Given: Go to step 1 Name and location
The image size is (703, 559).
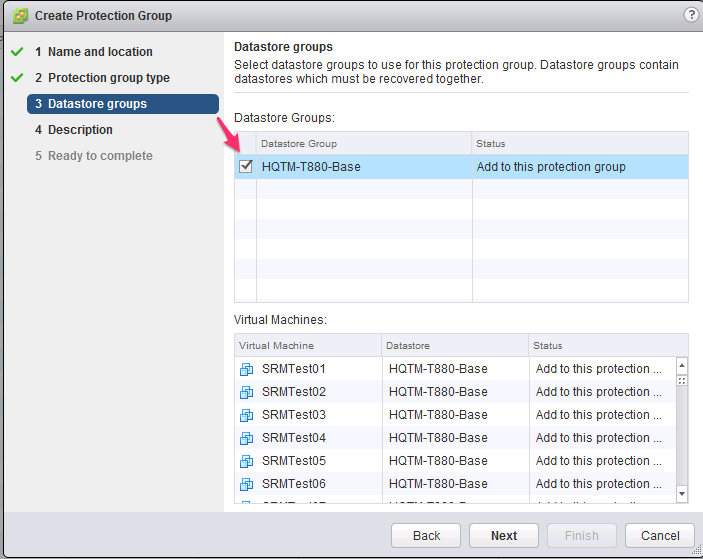Looking at the screenshot, I should tap(100, 52).
